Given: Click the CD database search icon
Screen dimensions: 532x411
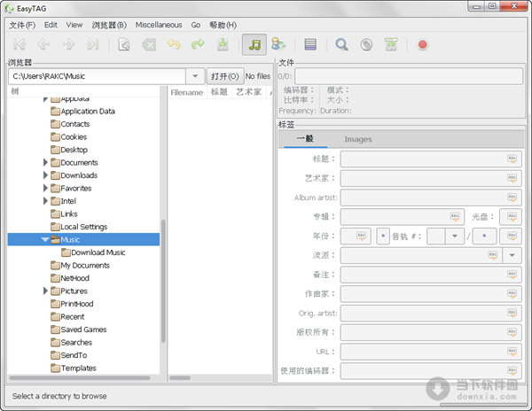Looking at the screenshot, I should click(x=365, y=44).
